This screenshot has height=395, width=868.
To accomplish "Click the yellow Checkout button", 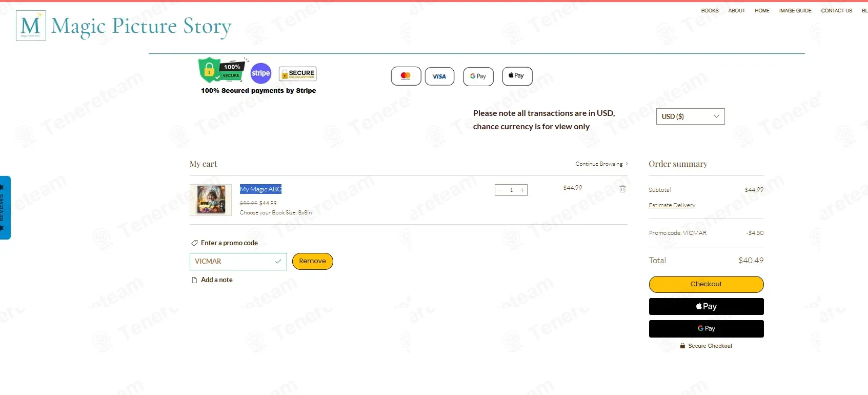I will 706,284.
